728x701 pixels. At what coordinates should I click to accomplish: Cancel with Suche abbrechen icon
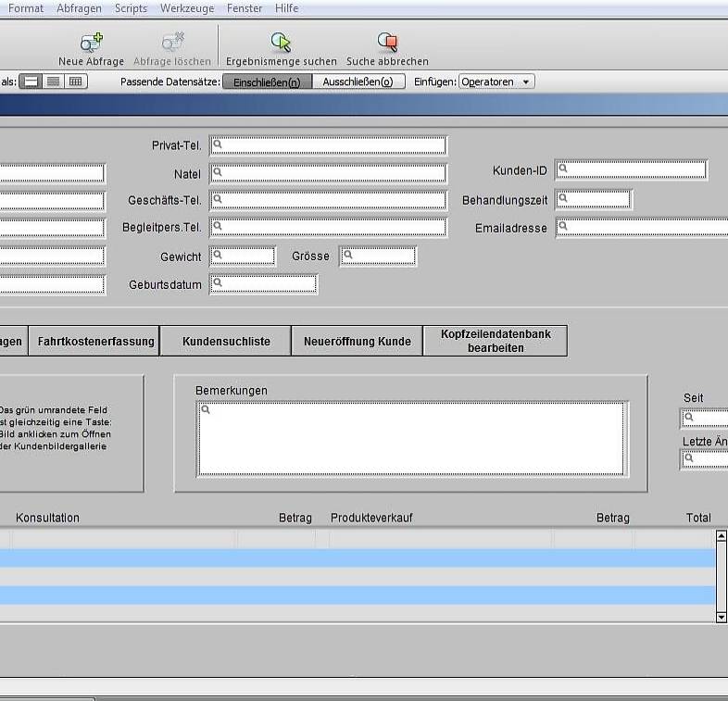pyautogui.click(x=387, y=43)
